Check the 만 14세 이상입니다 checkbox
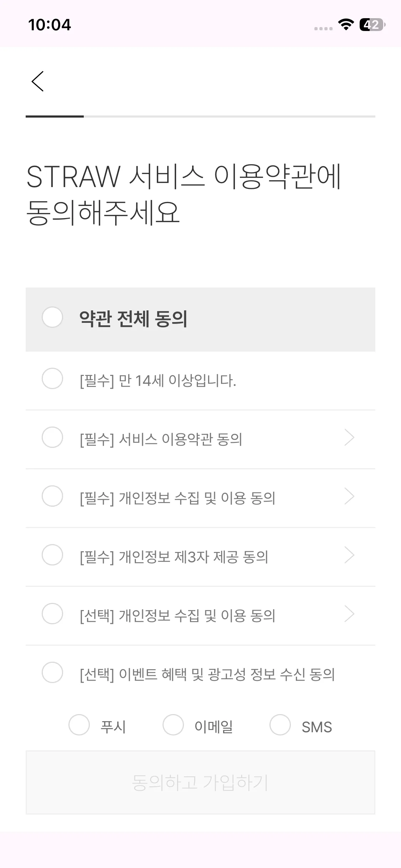The height and width of the screenshot is (868, 401). tap(52, 378)
